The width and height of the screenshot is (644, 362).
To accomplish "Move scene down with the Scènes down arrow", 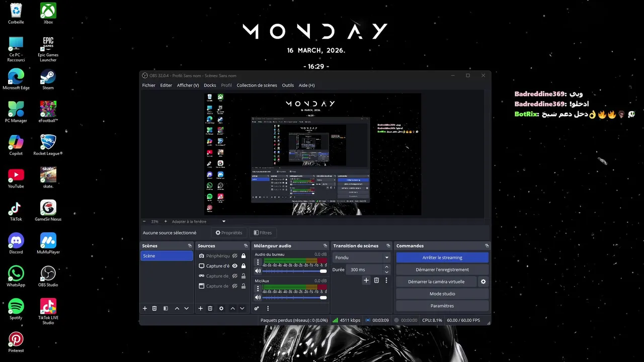I will pyautogui.click(x=187, y=308).
